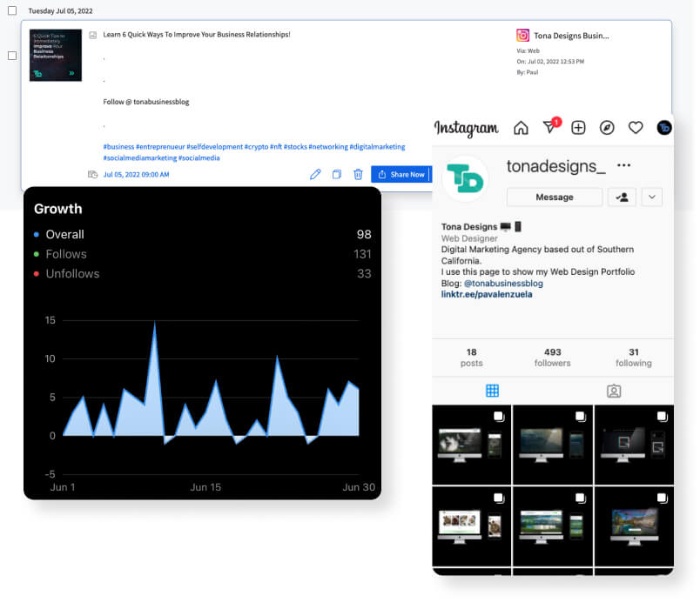Open the scheduled post image thumbnail
This screenshot has height=602, width=700.
[x=56, y=56]
